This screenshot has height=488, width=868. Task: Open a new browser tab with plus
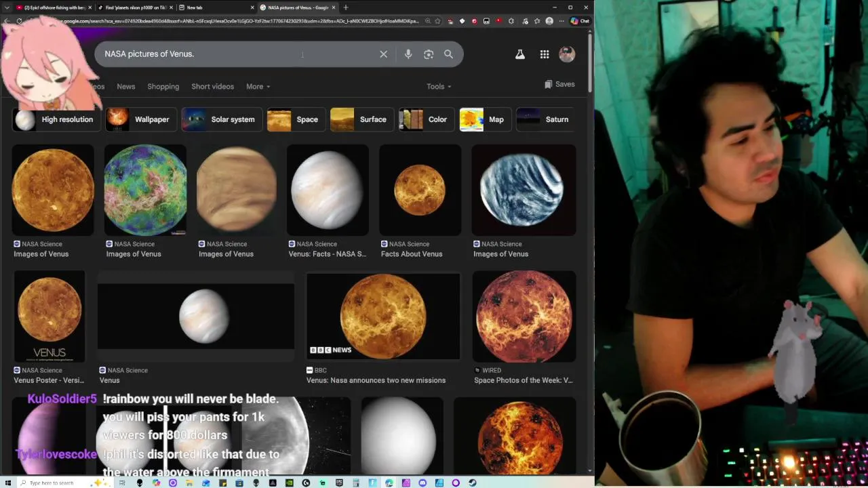(x=346, y=7)
